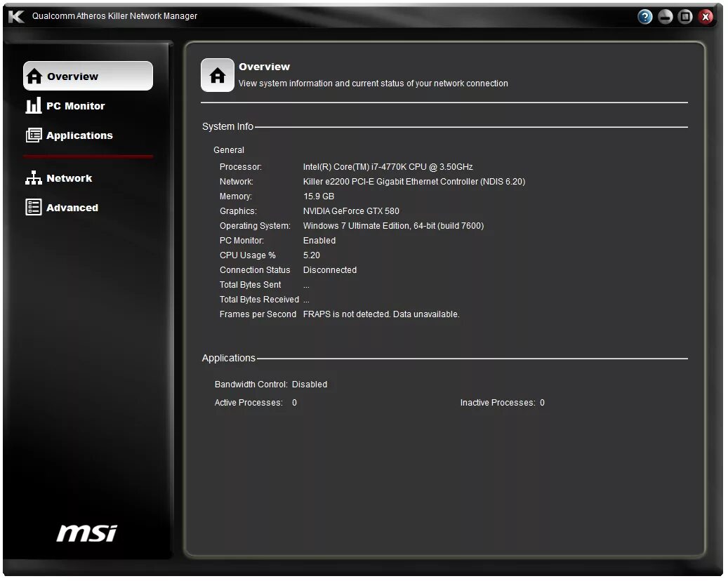Screen dimensions: 728x581
Task: Click the Advanced settings list icon
Action: pyautogui.click(x=34, y=208)
